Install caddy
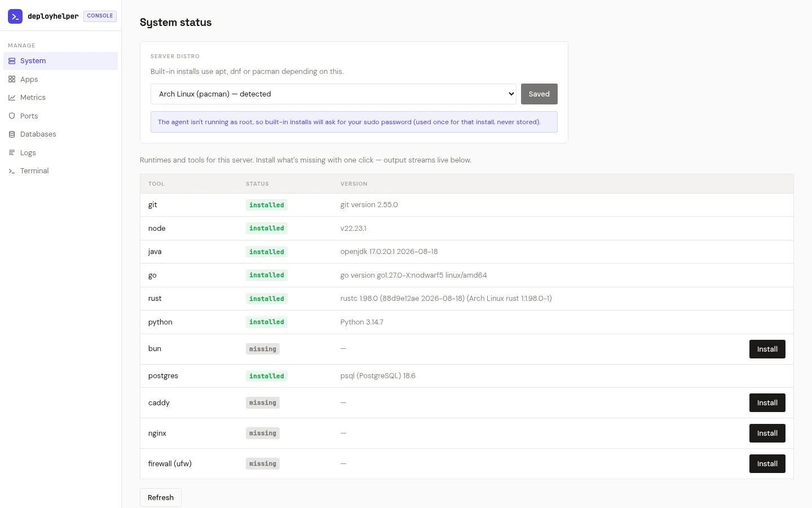Screen dimensions: 812x508 pos(767,403)
